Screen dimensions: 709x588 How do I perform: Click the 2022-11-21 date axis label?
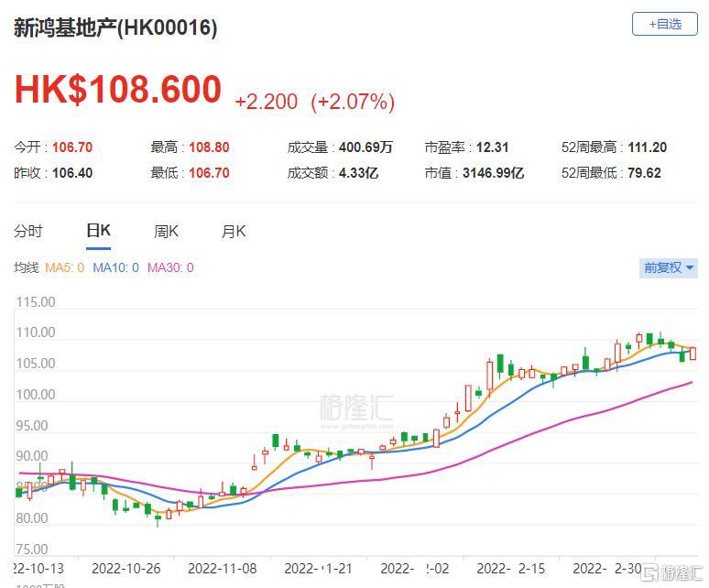(319, 569)
